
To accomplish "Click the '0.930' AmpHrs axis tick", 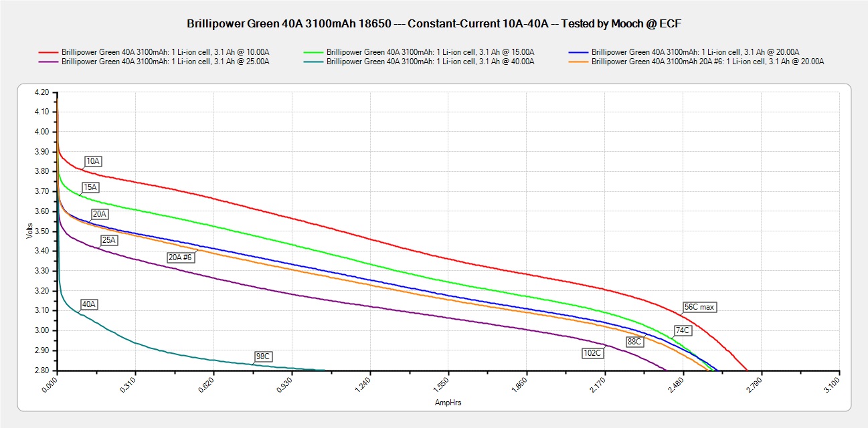I will (286, 385).
